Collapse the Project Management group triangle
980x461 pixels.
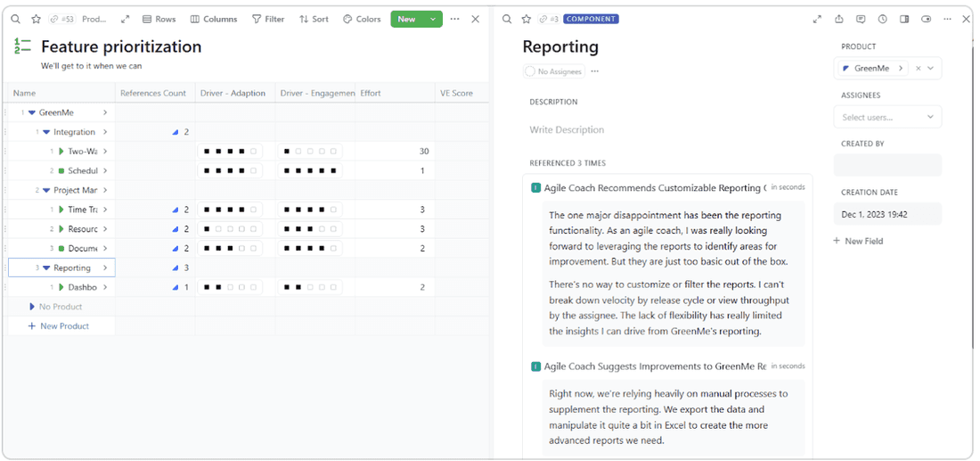point(46,190)
